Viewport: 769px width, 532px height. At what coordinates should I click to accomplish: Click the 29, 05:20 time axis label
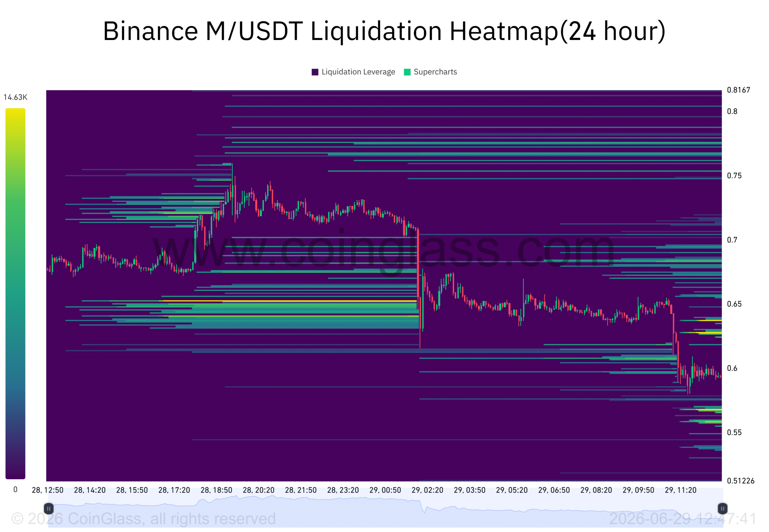(512, 490)
